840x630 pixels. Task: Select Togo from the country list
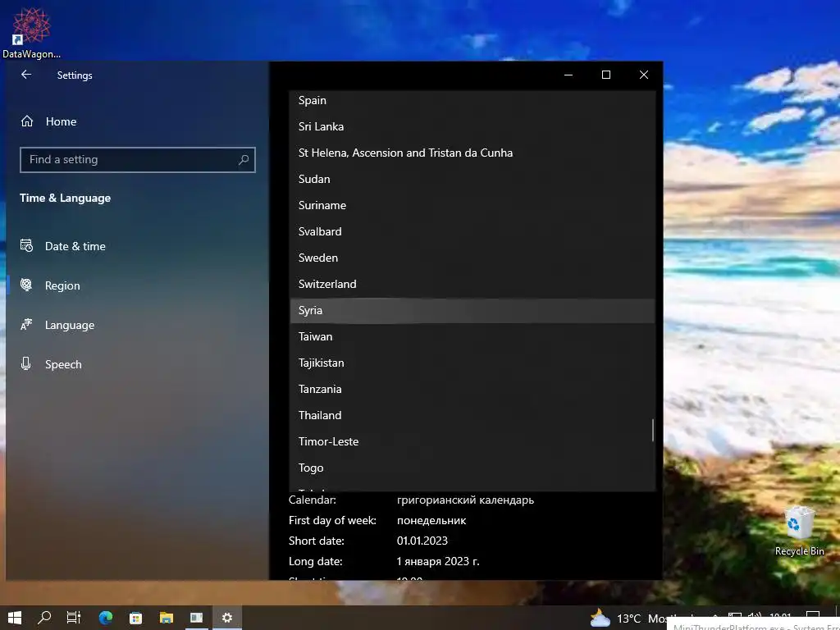pyautogui.click(x=472, y=468)
